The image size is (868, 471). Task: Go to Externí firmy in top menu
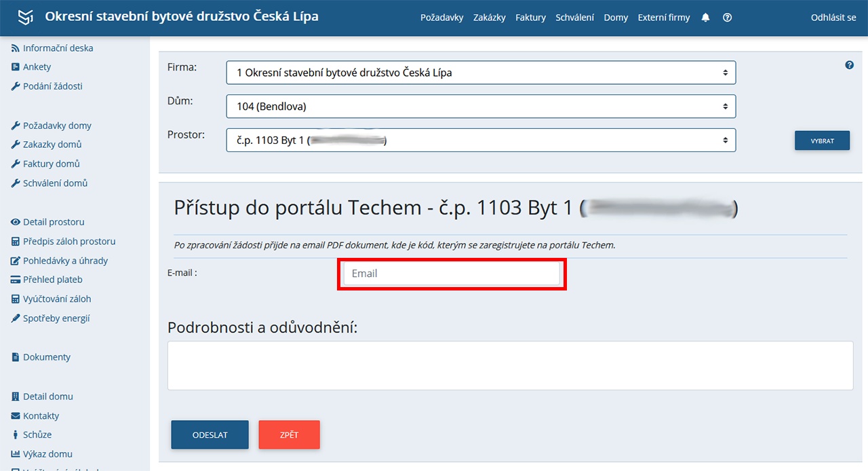pos(663,18)
